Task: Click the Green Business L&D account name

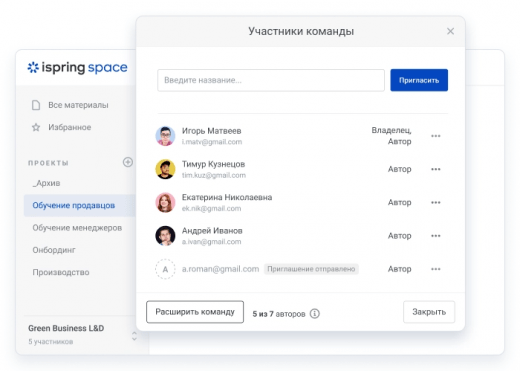Action: pos(66,328)
